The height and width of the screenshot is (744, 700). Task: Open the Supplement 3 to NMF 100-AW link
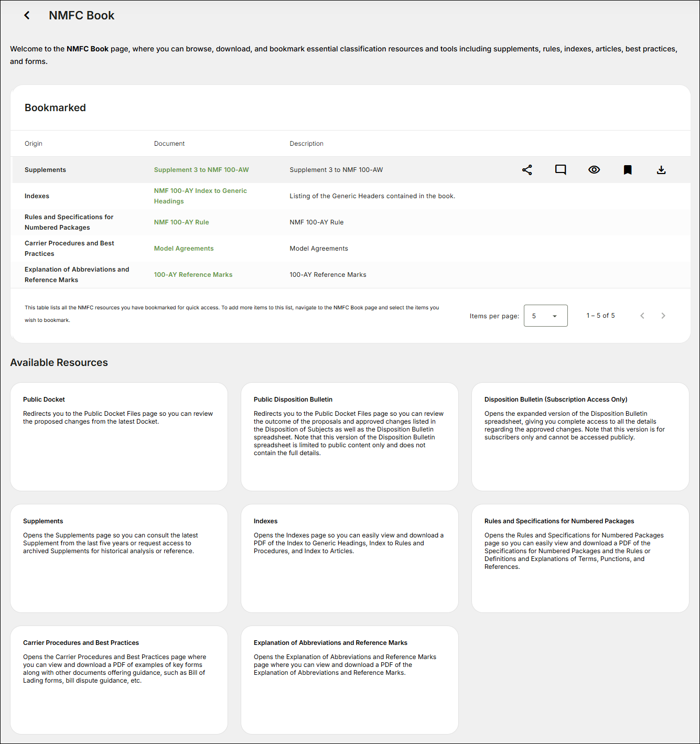point(201,170)
